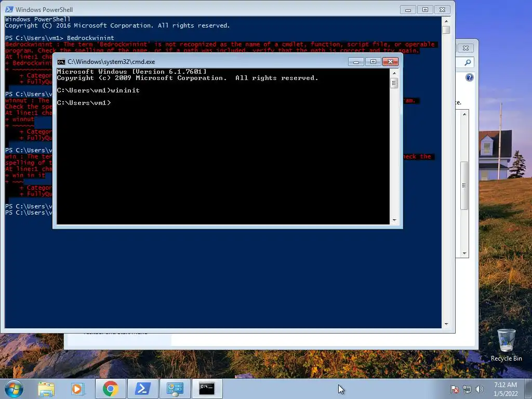
Task: Click the cmd.exe window title bar text
Action: pyautogui.click(x=111, y=62)
